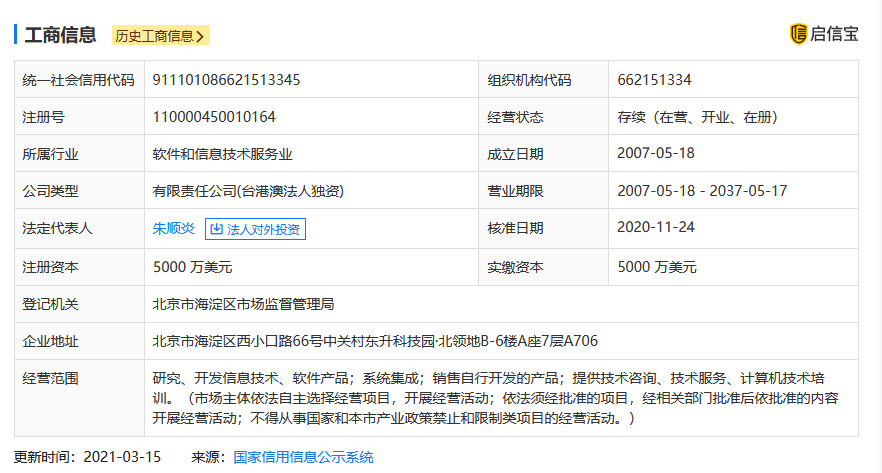Select registration number 110000450010164

click(214, 117)
